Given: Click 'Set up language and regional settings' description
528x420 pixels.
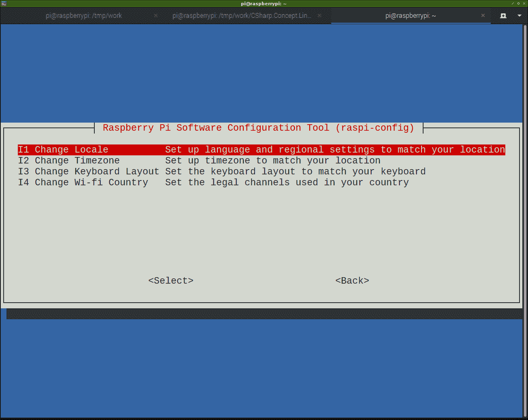Looking at the screenshot, I should (335, 150).
